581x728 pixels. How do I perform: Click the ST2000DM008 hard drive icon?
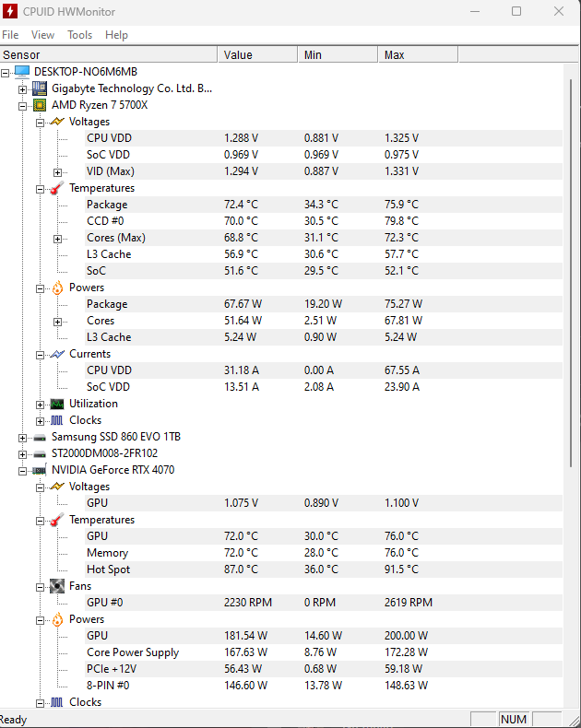pyautogui.click(x=40, y=453)
